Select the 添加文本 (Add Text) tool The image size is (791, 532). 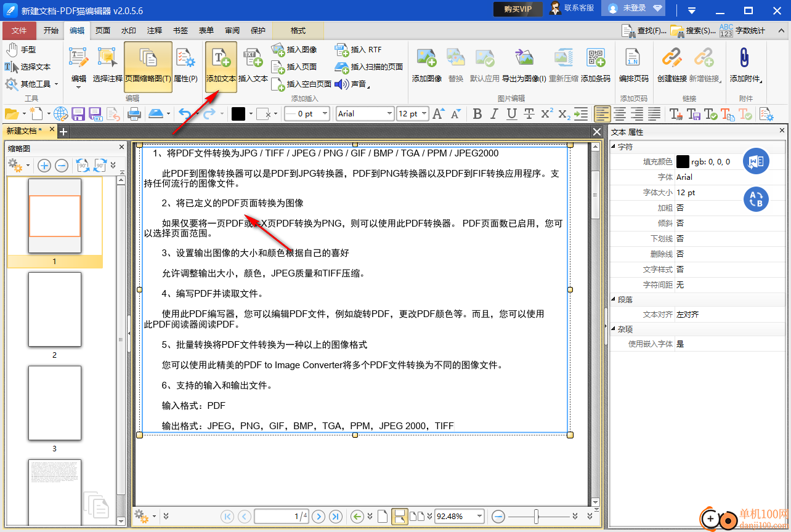(221, 66)
